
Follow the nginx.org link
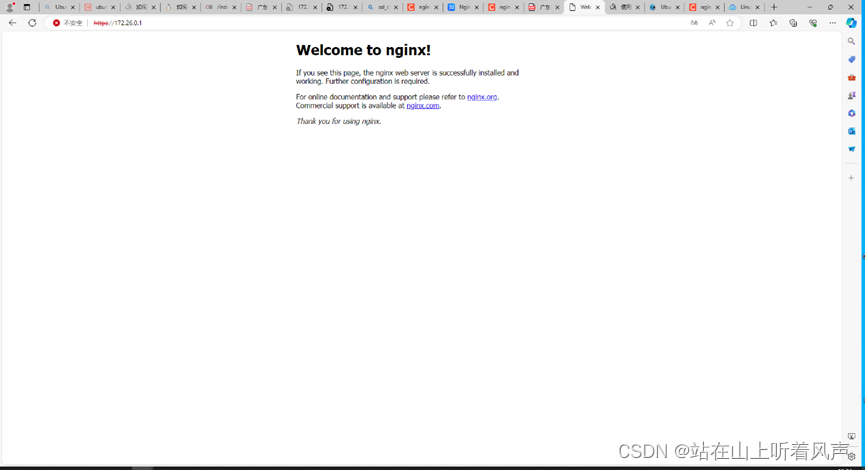point(482,97)
